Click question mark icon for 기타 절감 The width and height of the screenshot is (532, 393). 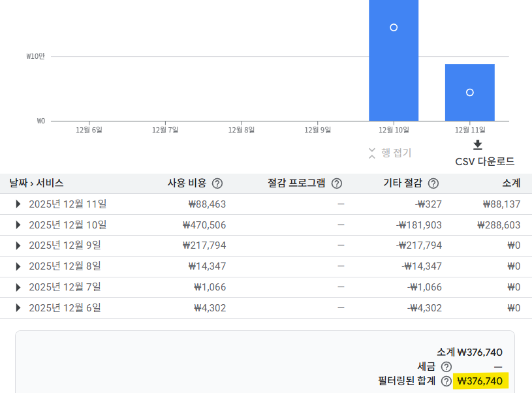[433, 183]
